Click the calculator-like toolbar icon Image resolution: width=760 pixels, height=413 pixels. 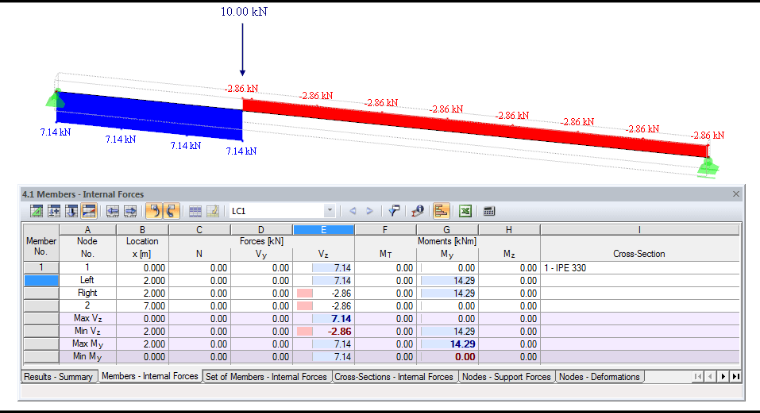489,211
